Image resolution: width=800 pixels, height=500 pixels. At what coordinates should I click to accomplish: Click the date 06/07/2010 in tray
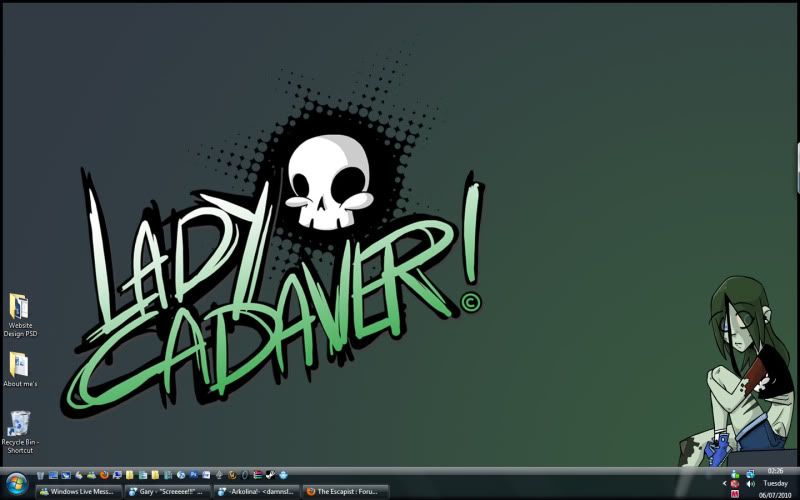click(776, 495)
